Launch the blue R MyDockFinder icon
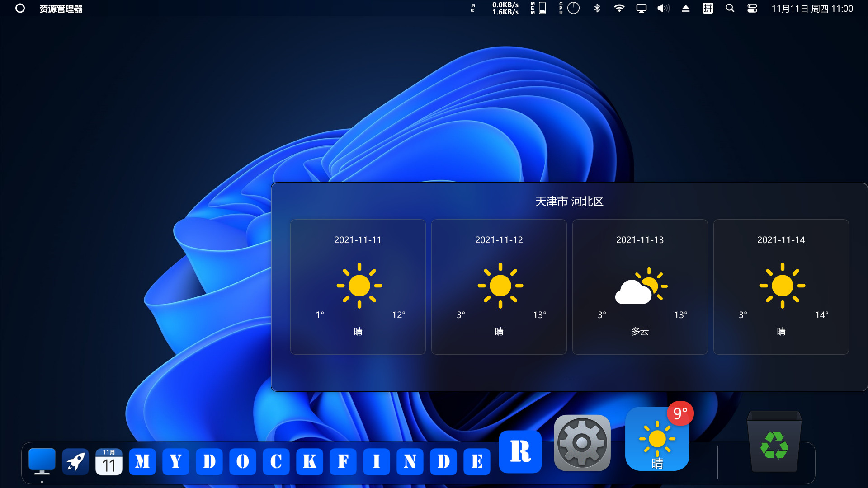This screenshot has height=488, width=868. 520,452
